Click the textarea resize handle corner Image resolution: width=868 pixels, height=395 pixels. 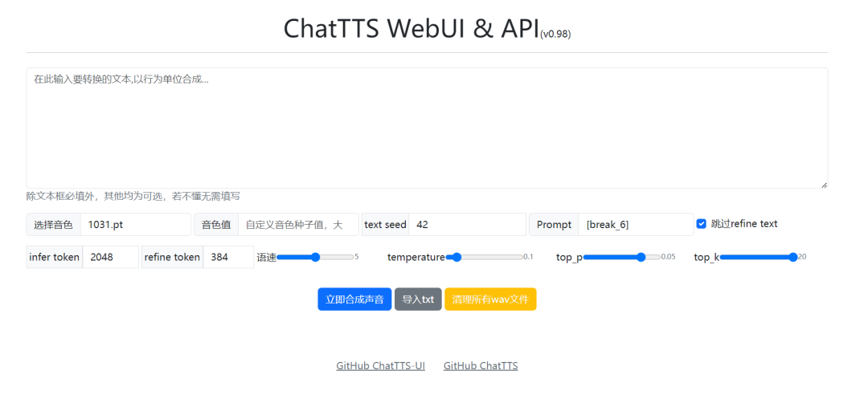coord(824,185)
